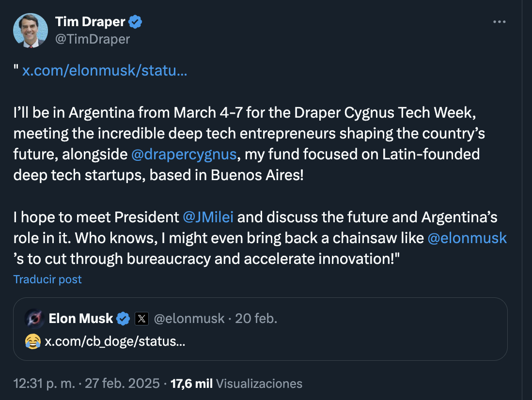Click the @elonmusk handle in quoted post
532x400 pixels.
189,318
